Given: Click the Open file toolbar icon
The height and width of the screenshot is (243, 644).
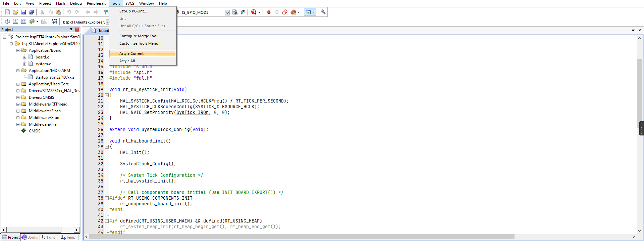Looking at the screenshot, I should 15,12.
